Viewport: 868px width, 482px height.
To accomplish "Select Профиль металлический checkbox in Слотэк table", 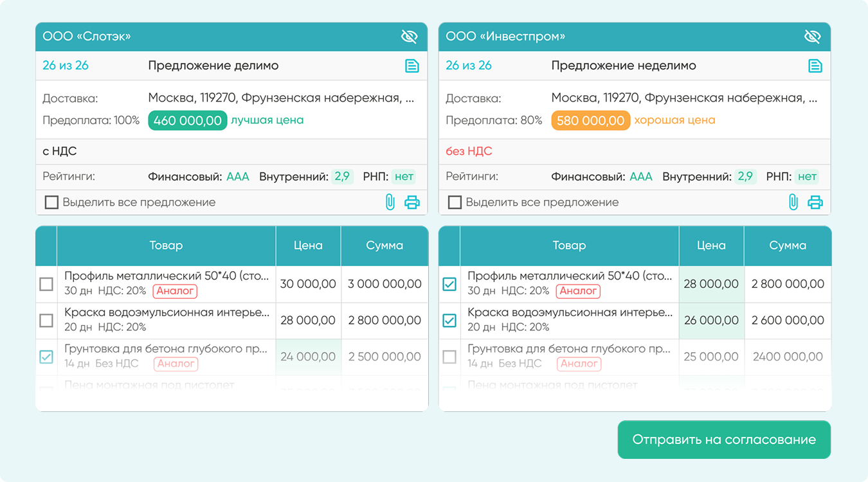I will click(46, 284).
